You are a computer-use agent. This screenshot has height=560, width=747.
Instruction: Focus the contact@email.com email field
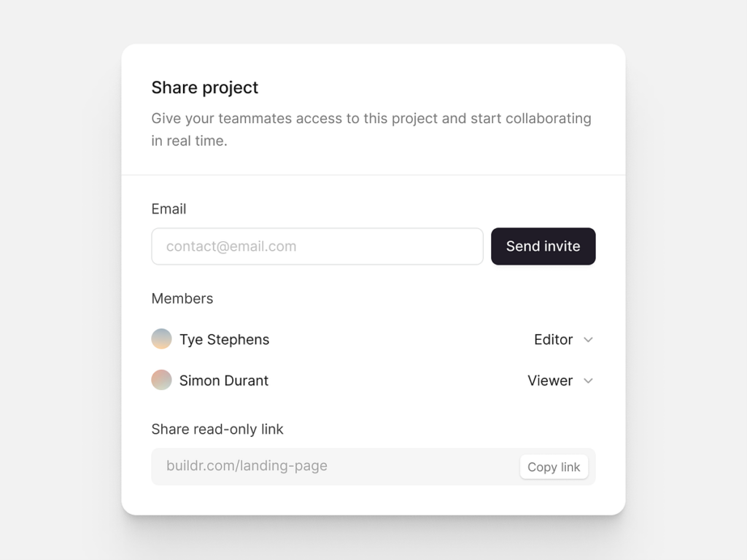(317, 246)
